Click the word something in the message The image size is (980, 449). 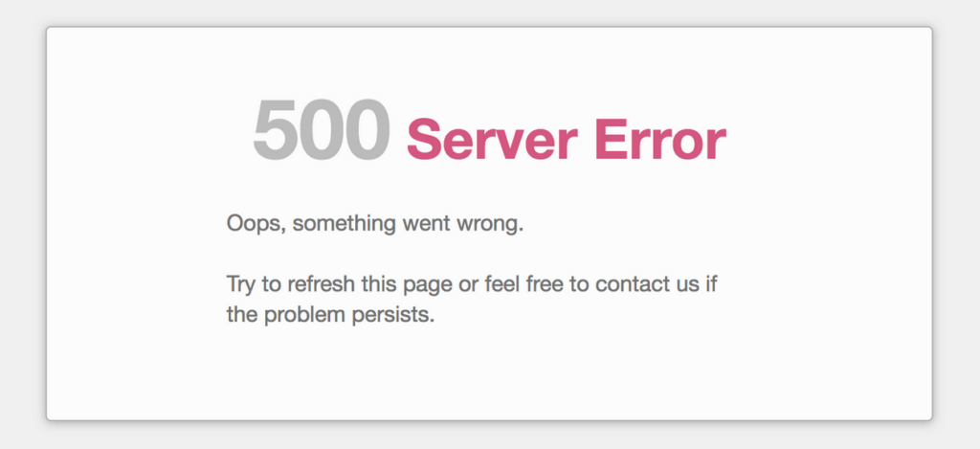tap(344, 224)
